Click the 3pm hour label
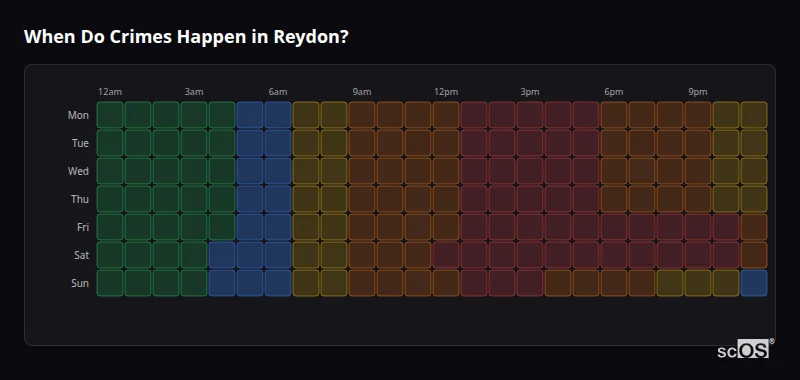 [x=530, y=92]
